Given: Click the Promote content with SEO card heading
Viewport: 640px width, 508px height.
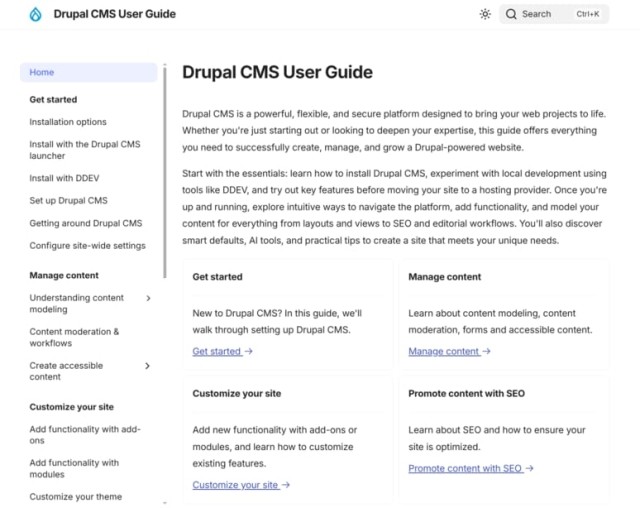Looking at the screenshot, I should (467, 394).
